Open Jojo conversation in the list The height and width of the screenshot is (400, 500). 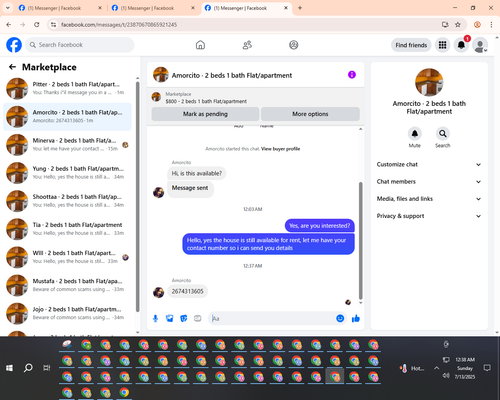pos(67,313)
